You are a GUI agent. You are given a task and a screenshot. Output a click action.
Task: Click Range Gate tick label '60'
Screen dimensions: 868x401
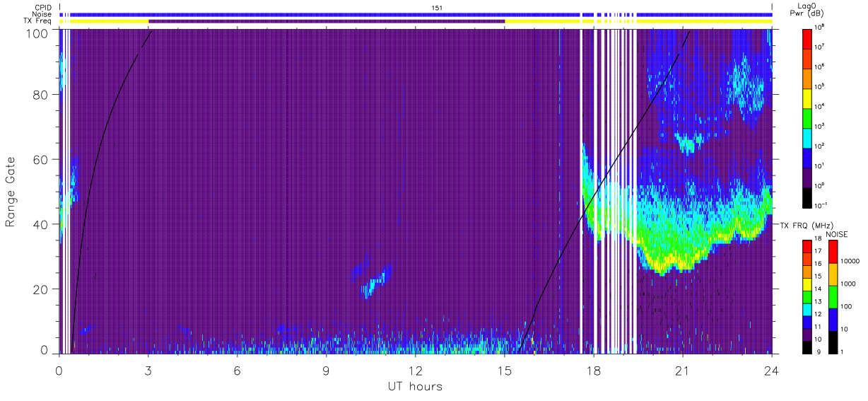tap(41, 159)
